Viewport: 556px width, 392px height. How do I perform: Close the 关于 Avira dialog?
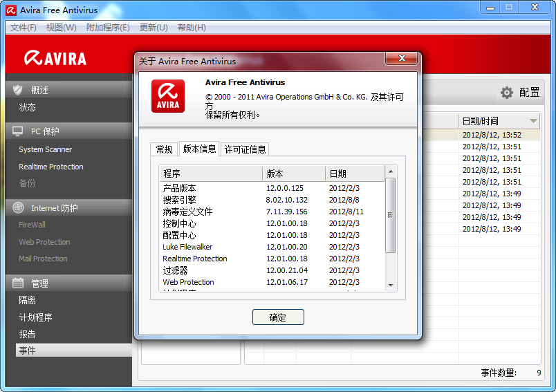400,59
